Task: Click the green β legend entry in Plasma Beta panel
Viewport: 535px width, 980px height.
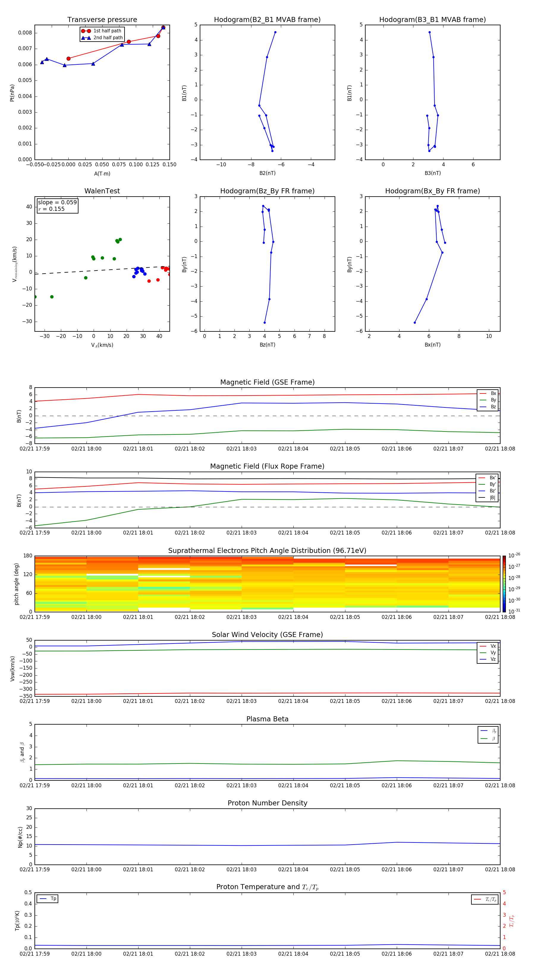Action: 488,739
